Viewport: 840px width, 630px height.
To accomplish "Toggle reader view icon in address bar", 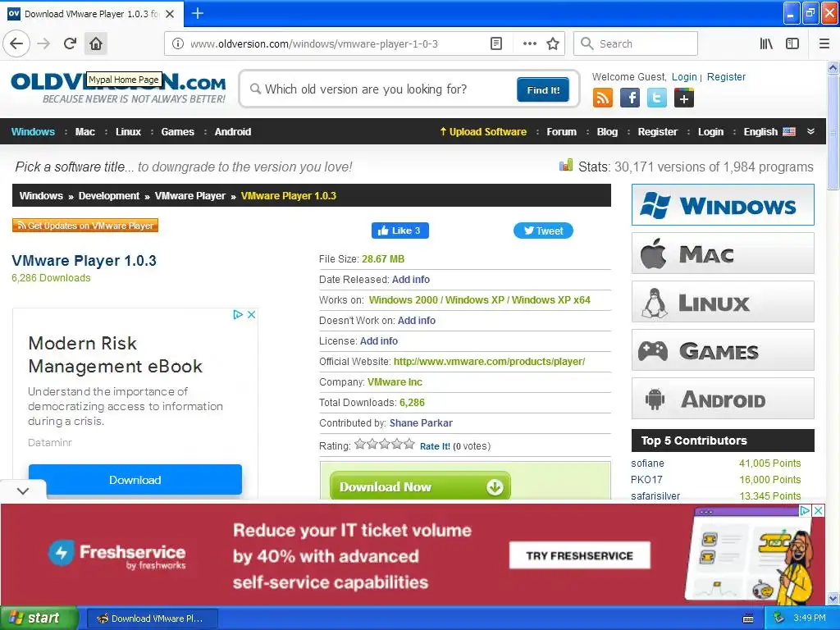I will (x=496, y=44).
